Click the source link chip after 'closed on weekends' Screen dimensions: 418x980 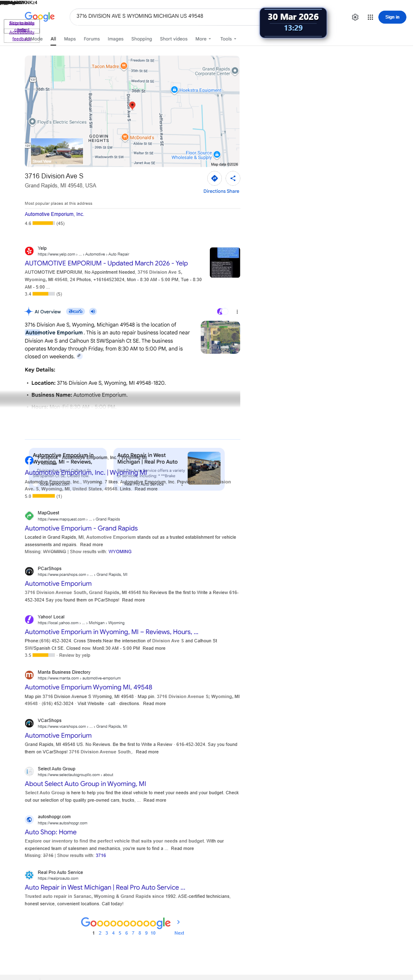[79, 356]
